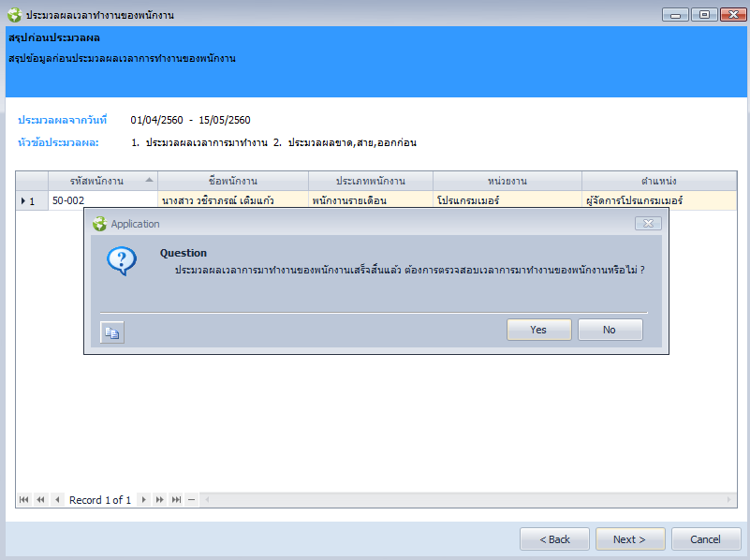Go to previous record navigator button

(57, 500)
